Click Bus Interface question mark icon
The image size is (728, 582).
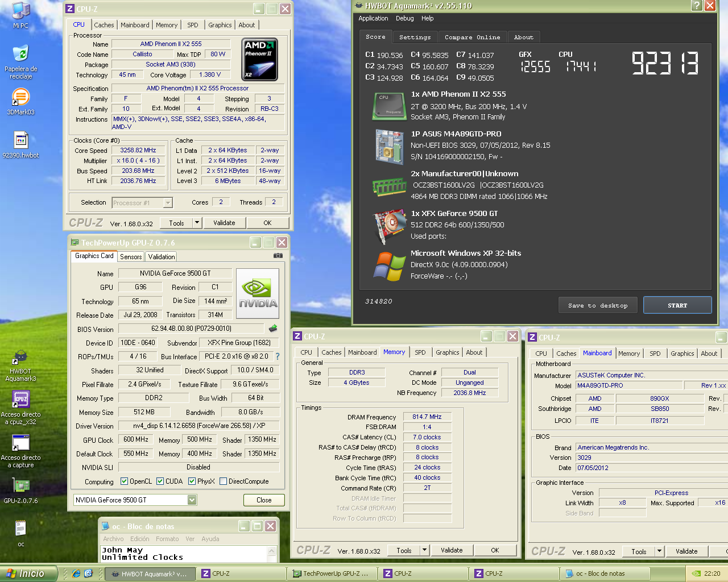[278, 356]
